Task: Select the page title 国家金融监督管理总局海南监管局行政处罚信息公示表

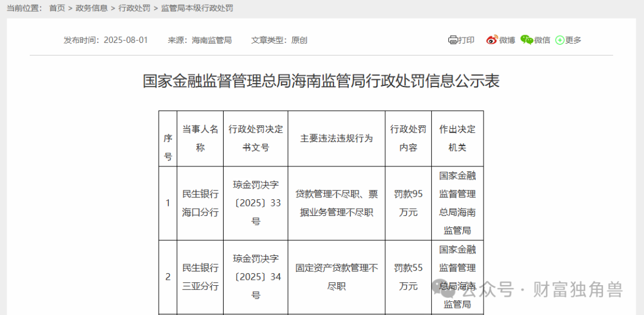Action: point(321,81)
